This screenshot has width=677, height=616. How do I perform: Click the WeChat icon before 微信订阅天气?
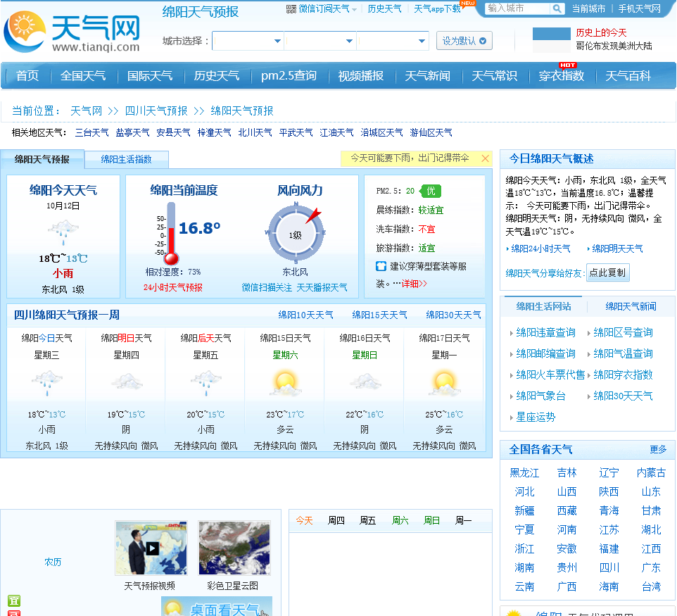[x=291, y=8]
